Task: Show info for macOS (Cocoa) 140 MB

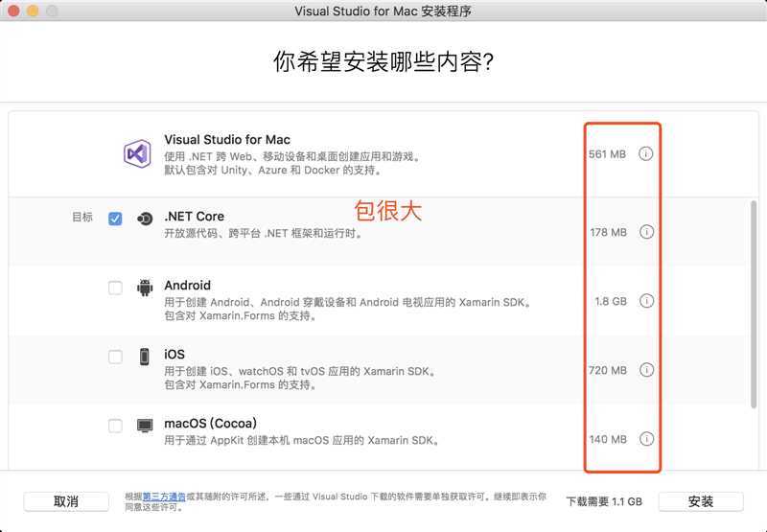Action: (646, 439)
